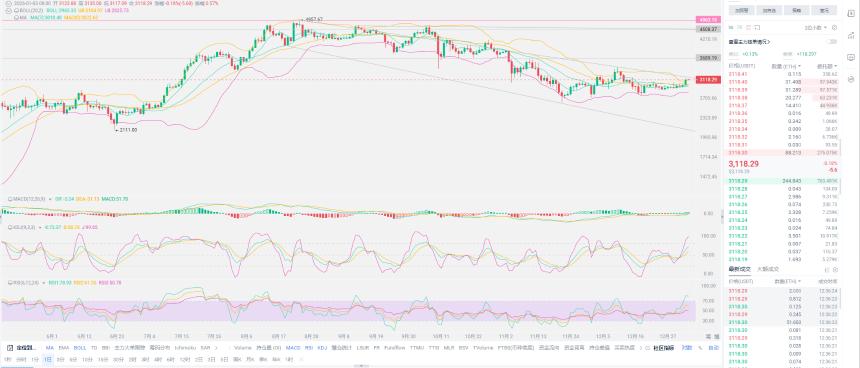Viewport: 860px width, 368px height.
Task: Switch to the 大额成交 large trades tab
Action: click(x=768, y=269)
